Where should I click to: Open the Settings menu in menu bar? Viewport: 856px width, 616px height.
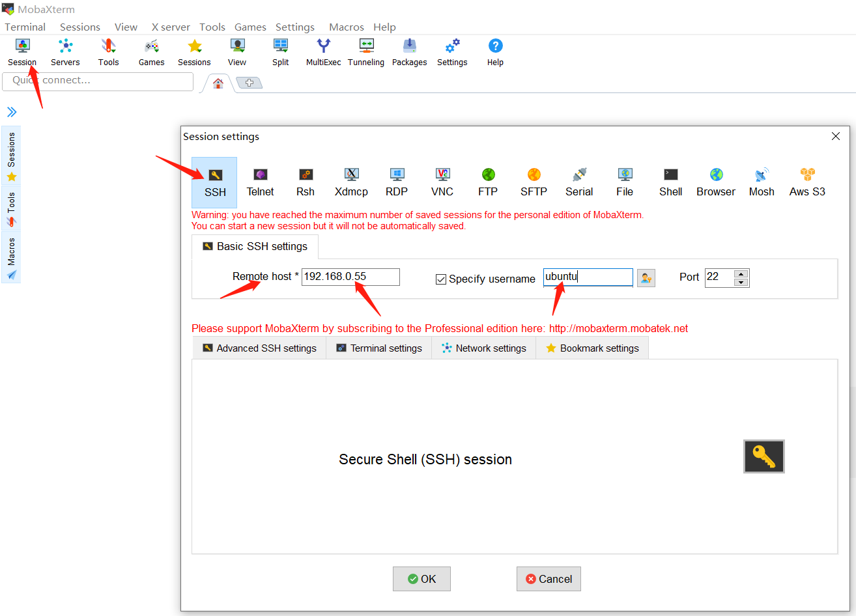click(x=295, y=27)
